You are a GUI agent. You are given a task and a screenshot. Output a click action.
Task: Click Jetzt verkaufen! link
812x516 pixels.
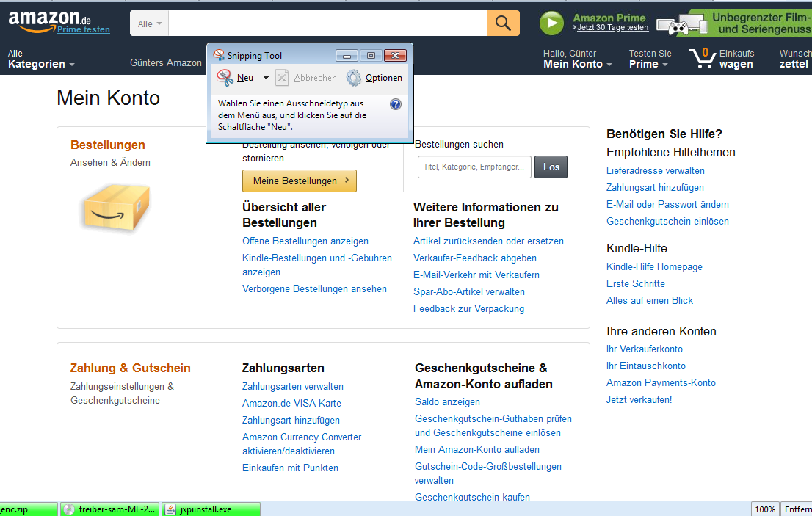coord(639,399)
